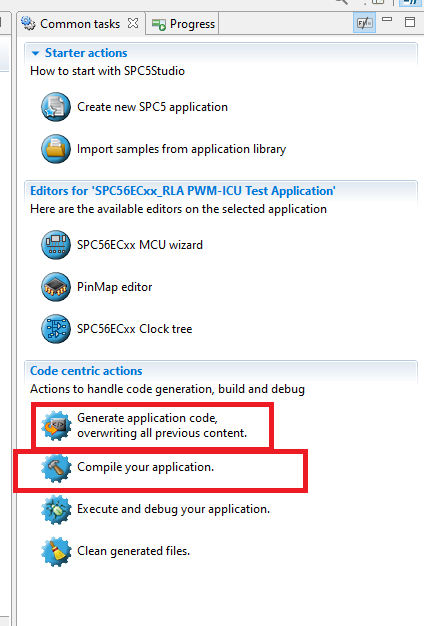
Task: Maximize the Common tasks view panel
Action: coord(410,22)
